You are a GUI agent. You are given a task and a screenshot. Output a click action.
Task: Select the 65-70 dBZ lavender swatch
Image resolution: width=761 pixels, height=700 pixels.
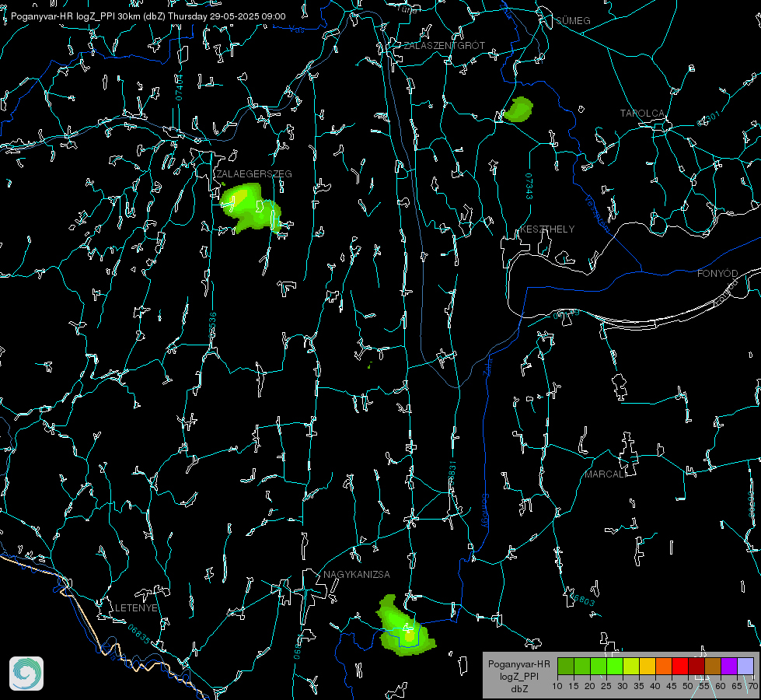click(745, 666)
